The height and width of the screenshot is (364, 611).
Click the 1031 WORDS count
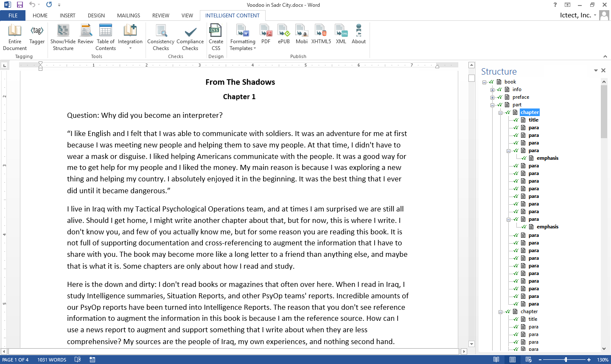point(52,360)
